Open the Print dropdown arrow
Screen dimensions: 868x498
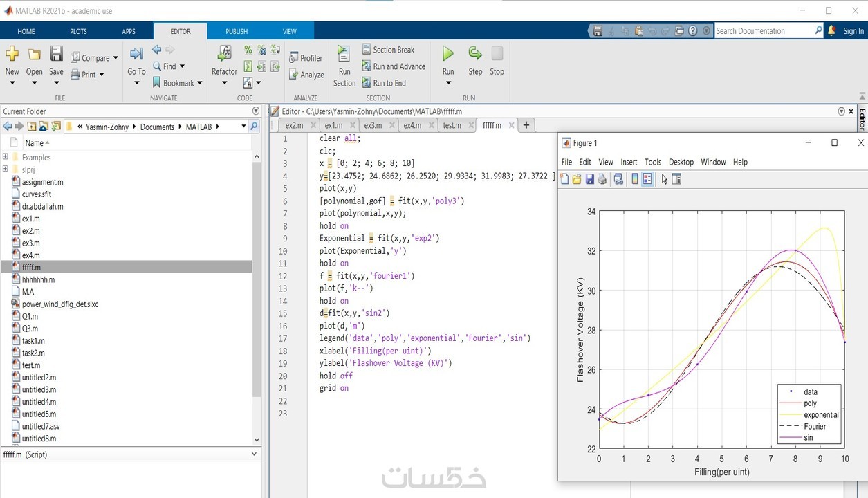pyautogui.click(x=102, y=75)
